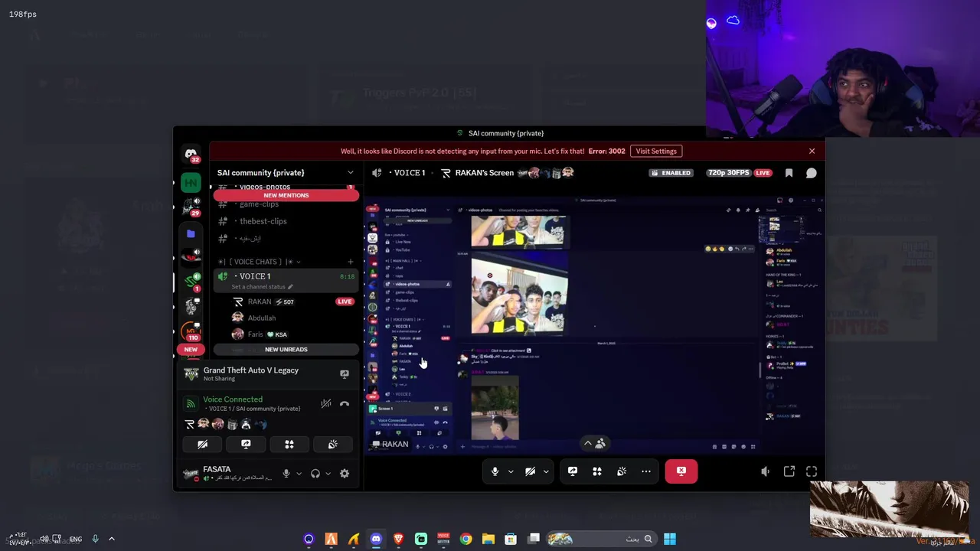This screenshot has height=551, width=980.
Task: Turn on camera in the voice panel
Action: 202,444
